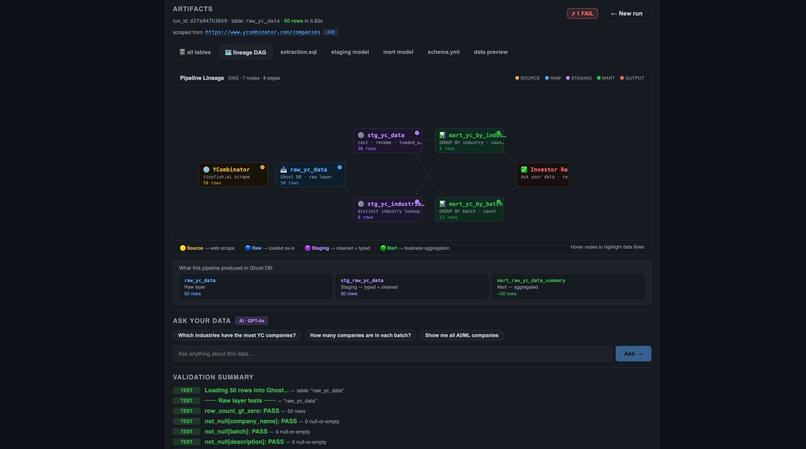Click the OUTPUT legend color square
The width and height of the screenshot is (806, 449).
621,78
